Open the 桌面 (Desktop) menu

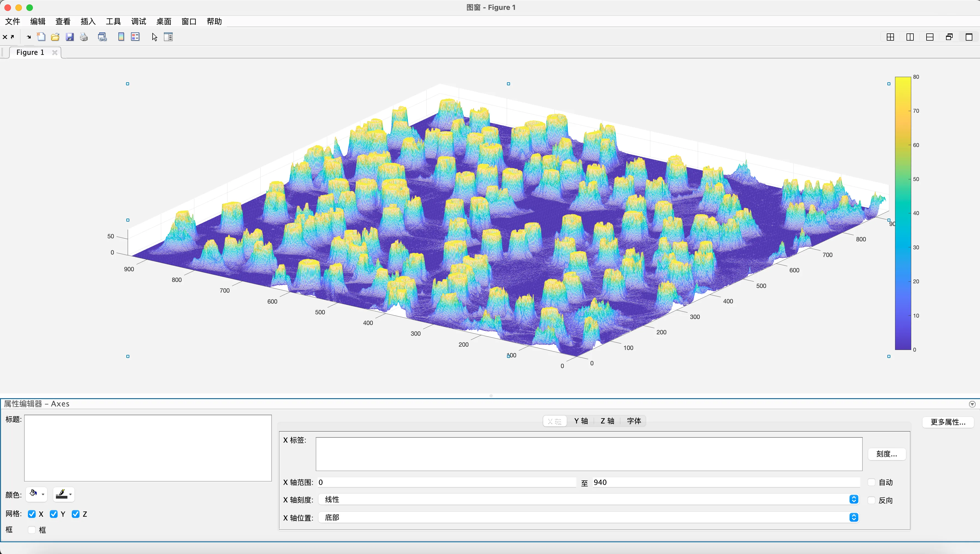click(164, 21)
